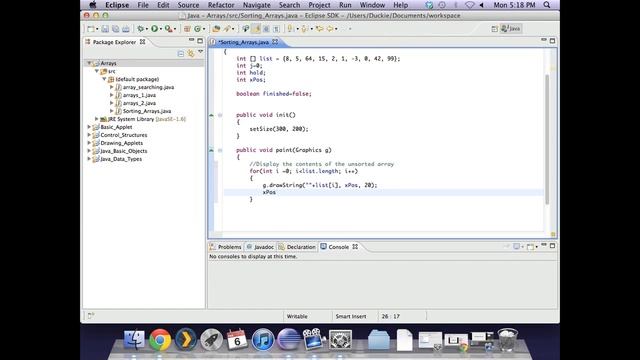
Task: Click the External Tools run icon
Action: 168,29
